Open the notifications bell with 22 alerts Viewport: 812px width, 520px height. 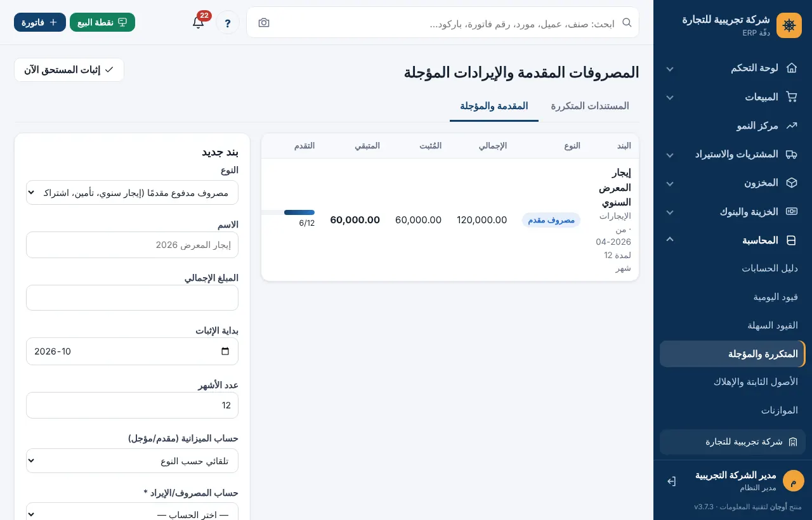coord(199,23)
